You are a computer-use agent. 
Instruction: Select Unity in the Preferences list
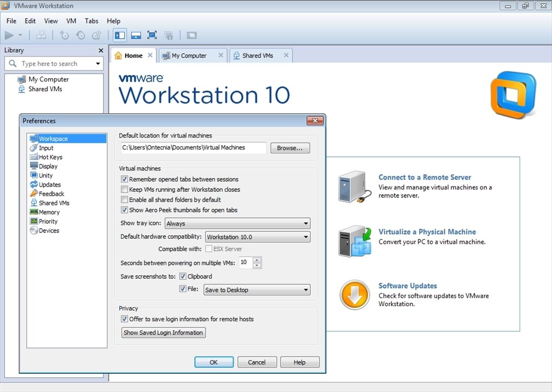41,175
